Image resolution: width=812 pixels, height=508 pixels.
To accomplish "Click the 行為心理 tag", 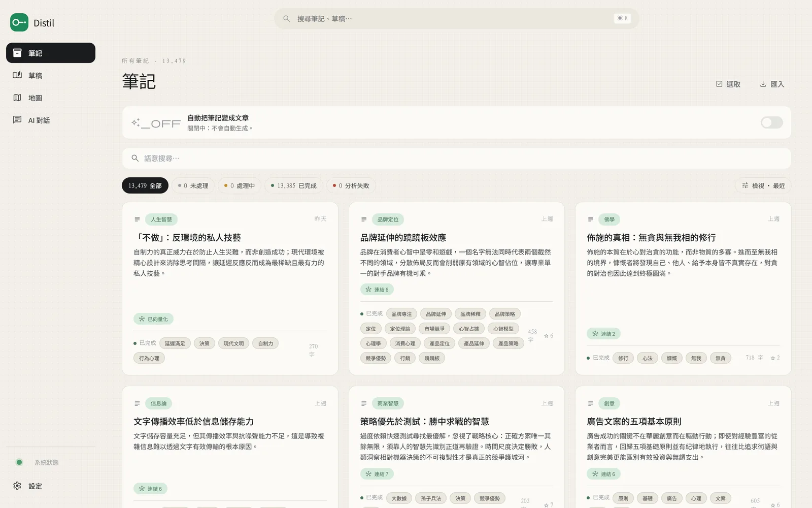I will click(149, 358).
